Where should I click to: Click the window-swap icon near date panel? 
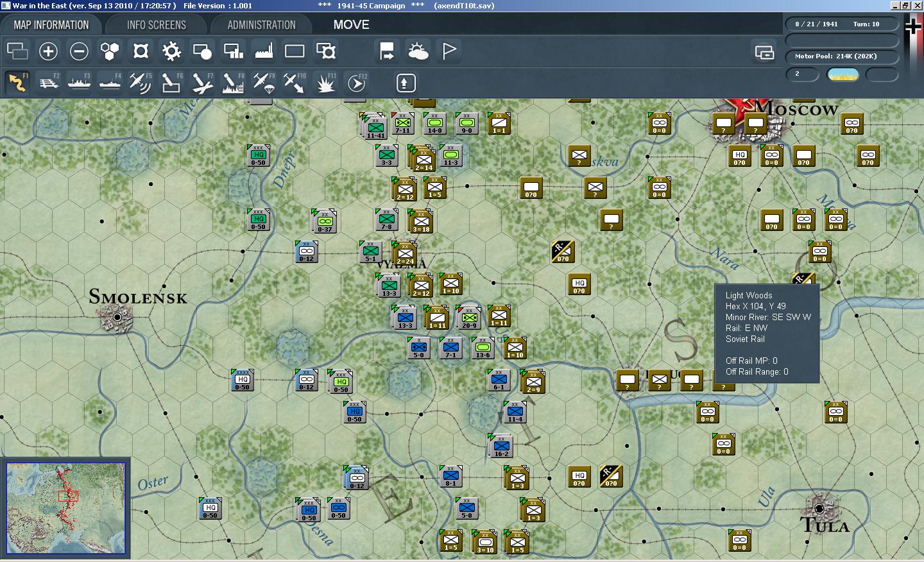[x=764, y=52]
